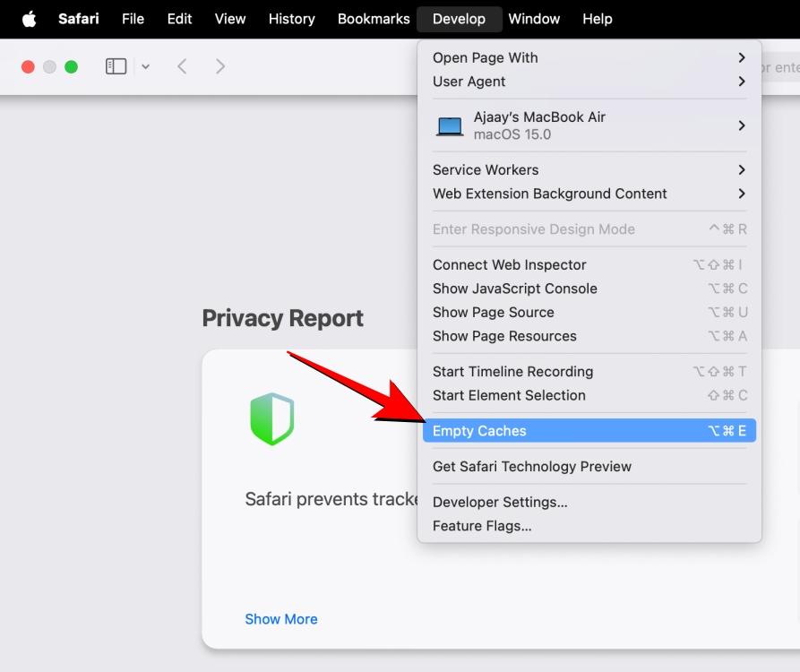Select Show JavaScript Console
This screenshot has height=672, width=800.
tap(589, 289)
